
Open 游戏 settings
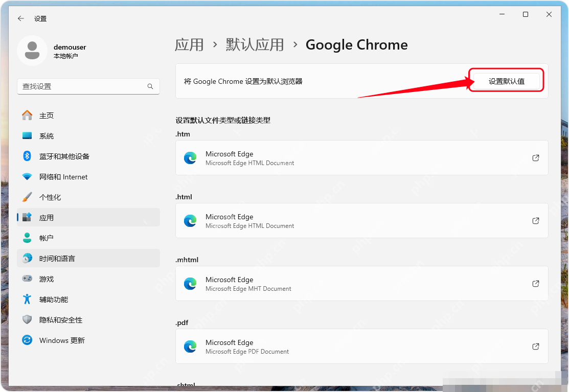pyautogui.click(x=88, y=279)
